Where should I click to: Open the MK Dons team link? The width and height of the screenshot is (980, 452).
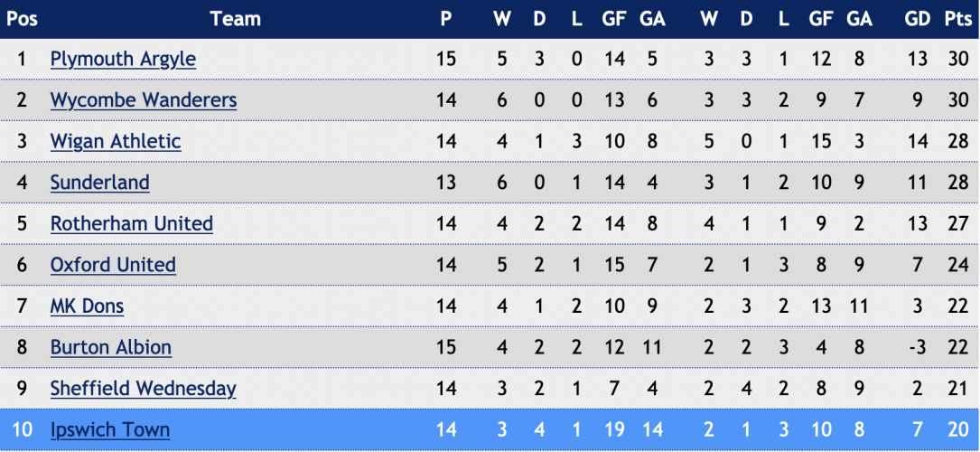pos(87,306)
